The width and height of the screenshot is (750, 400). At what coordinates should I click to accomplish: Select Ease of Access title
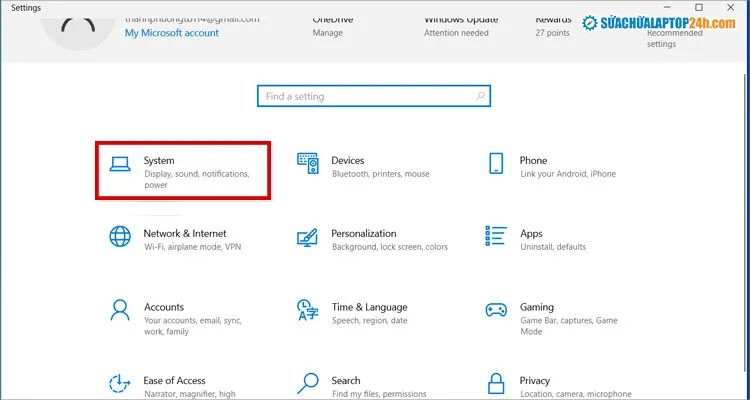pos(174,380)
